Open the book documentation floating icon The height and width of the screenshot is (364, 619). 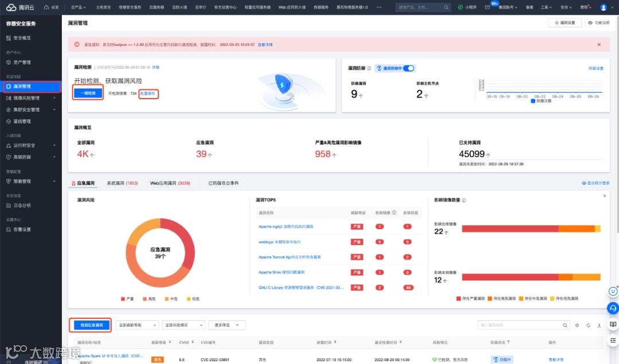613,324
